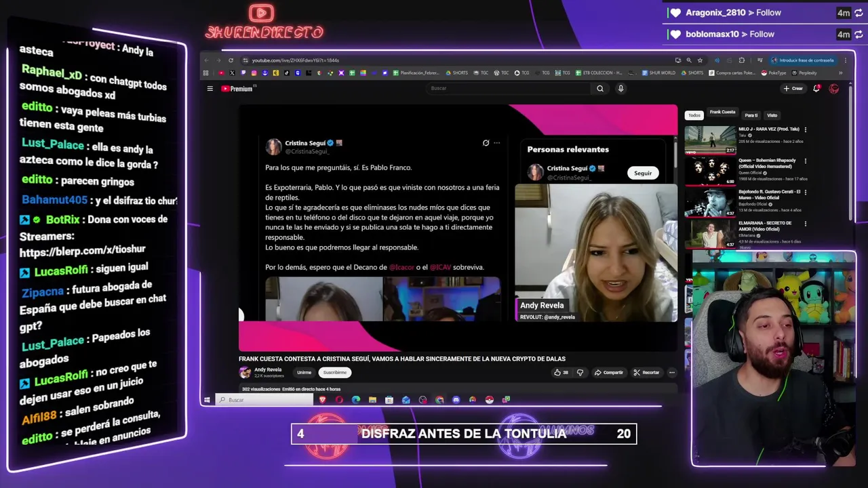
Task: Open the Perplexity bookmark
Action: click(806, 73)
